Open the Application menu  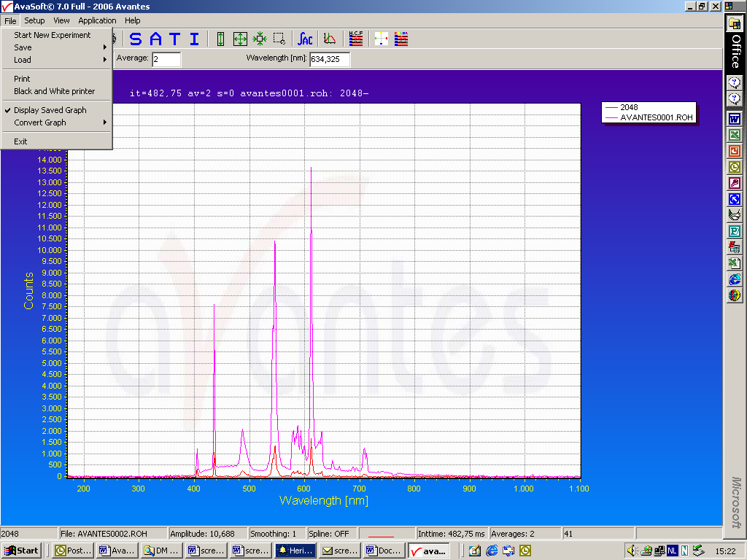97,20
